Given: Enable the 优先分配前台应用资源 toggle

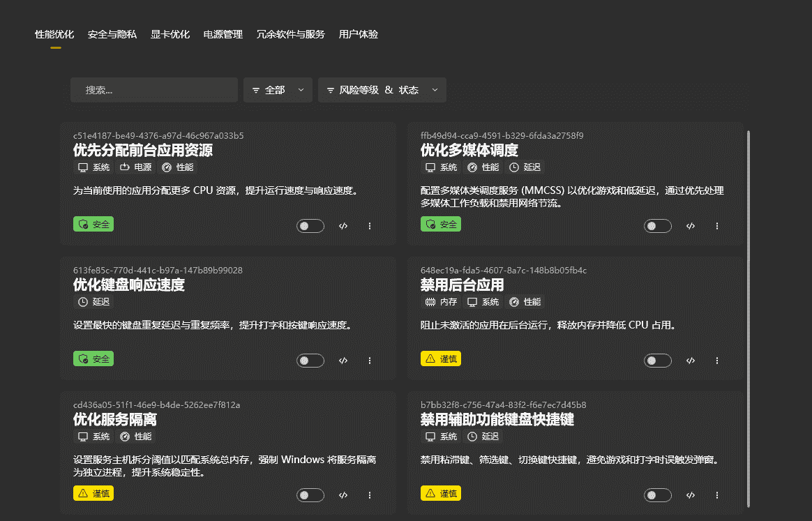Looking at the screenshot, I should (x=310, y=226).
